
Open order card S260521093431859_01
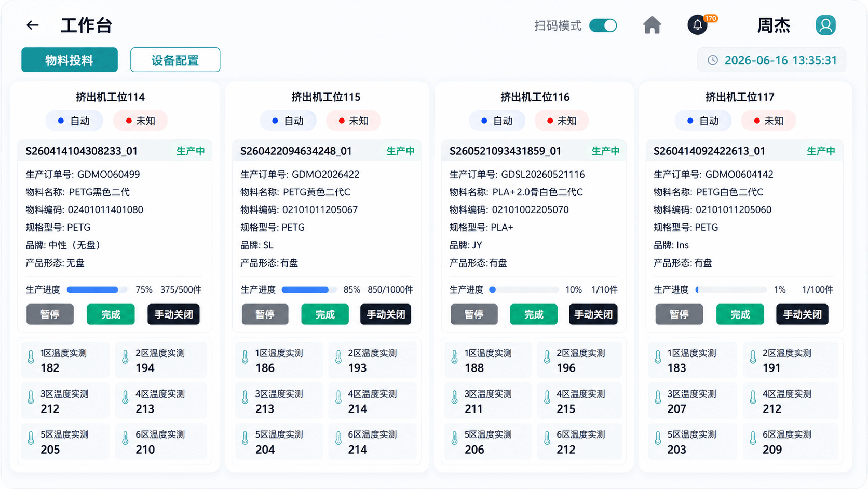[x=534, y=151]
